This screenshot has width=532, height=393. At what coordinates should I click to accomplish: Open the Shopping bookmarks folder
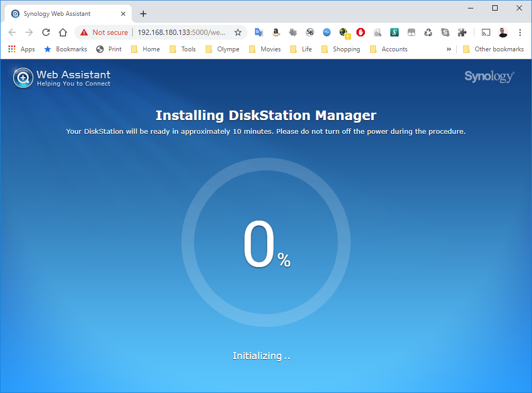point(341,49)
